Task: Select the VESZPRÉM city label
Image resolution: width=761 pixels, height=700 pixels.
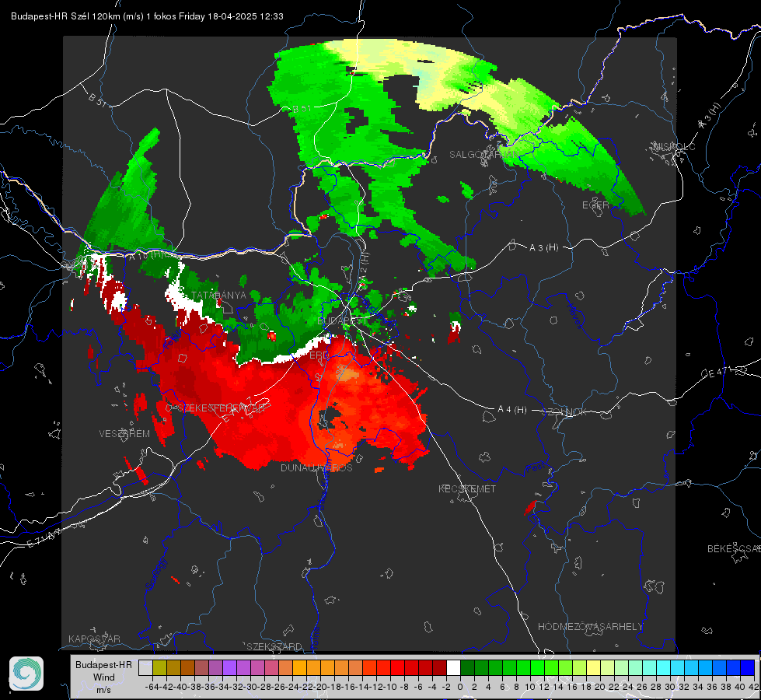Action: click(x=124, y=433)
